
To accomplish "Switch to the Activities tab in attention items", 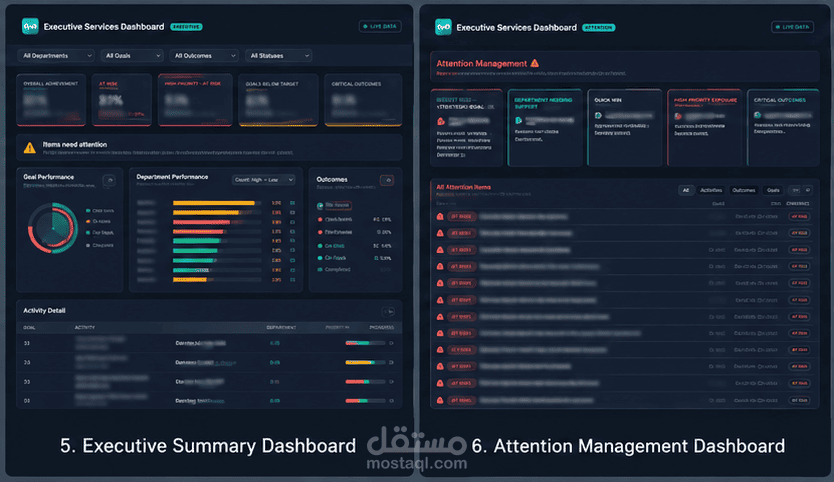I will [711, 190].
